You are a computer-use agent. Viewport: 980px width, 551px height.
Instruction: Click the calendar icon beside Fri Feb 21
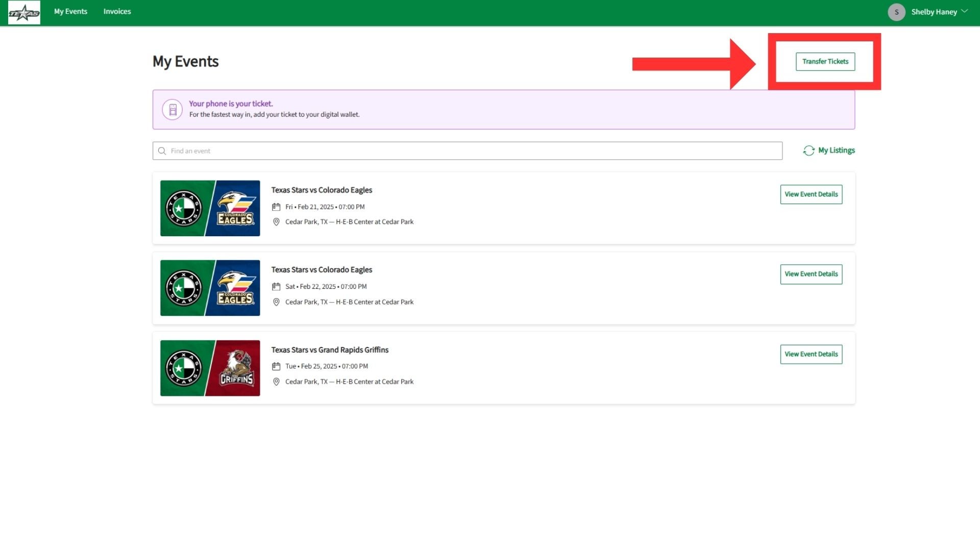coord(276,207)
